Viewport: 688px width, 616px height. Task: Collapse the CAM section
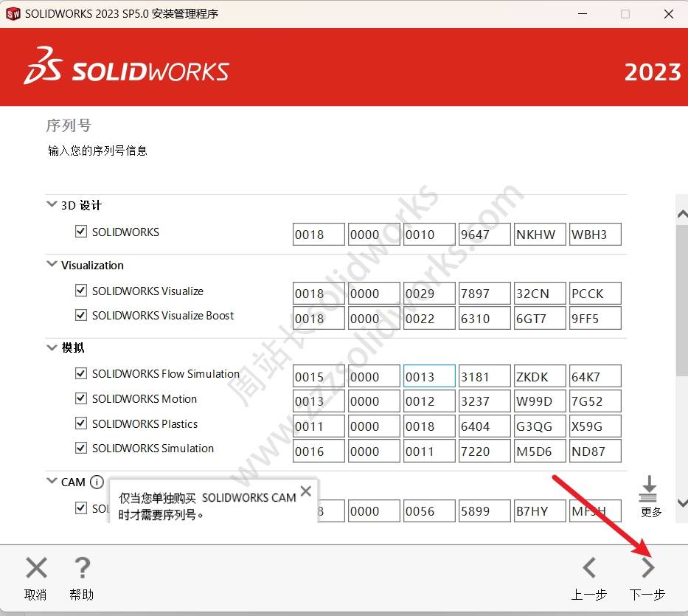(x=52, y=481)
